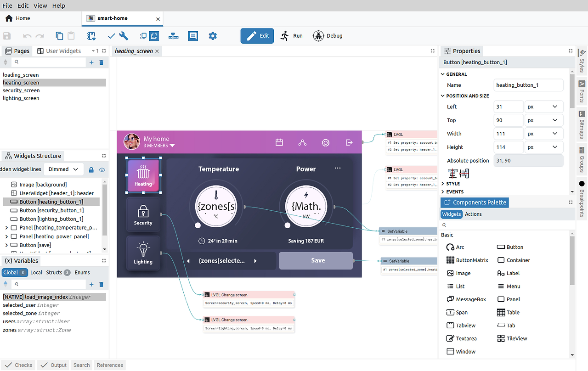
Task: Close the heating_screen editor tab
Action: (157, 51)
